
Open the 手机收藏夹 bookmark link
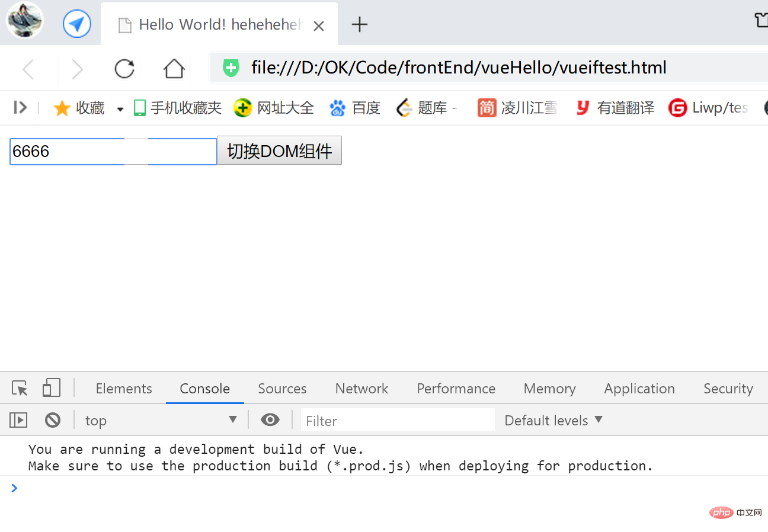[177, 107]
